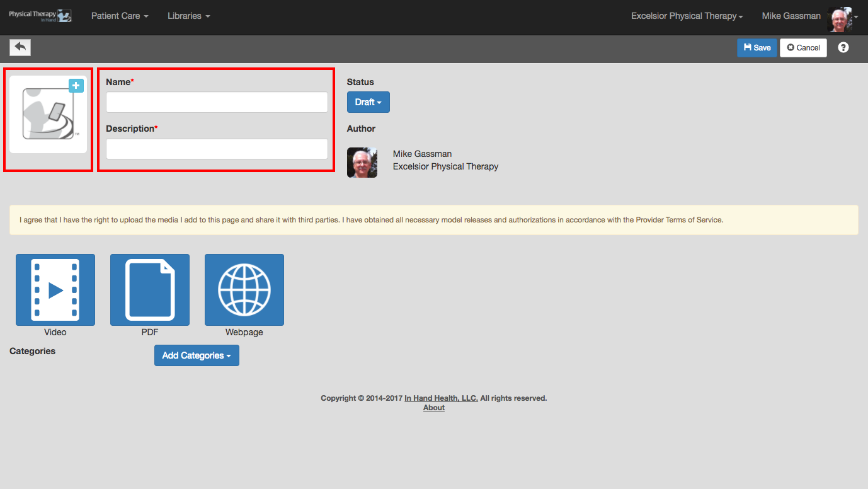Cancel editing this content
This screenshot has height=489, width=868.
pos(803,47)
